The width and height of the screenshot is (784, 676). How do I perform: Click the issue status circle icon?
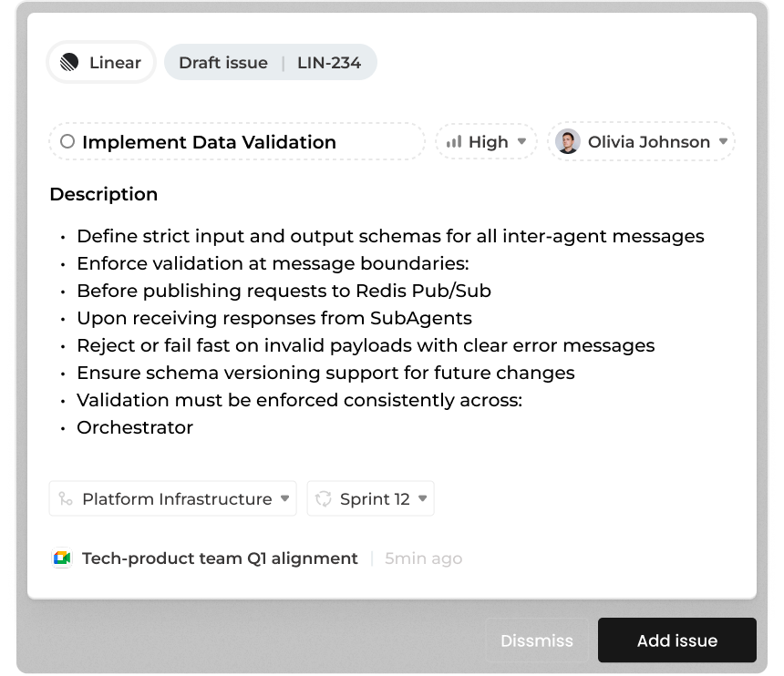pyautogui.click(x=67, y=142)
